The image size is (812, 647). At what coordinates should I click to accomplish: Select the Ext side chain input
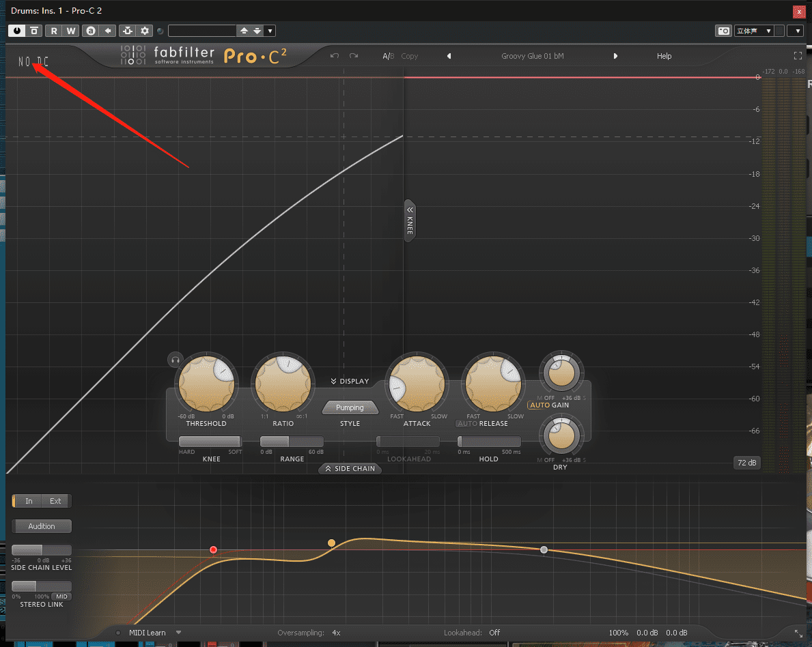[x=55, y=501]
